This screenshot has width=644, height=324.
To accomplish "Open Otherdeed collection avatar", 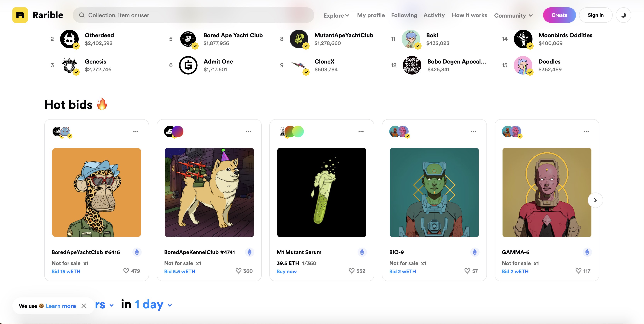I will tap(70, 39).
